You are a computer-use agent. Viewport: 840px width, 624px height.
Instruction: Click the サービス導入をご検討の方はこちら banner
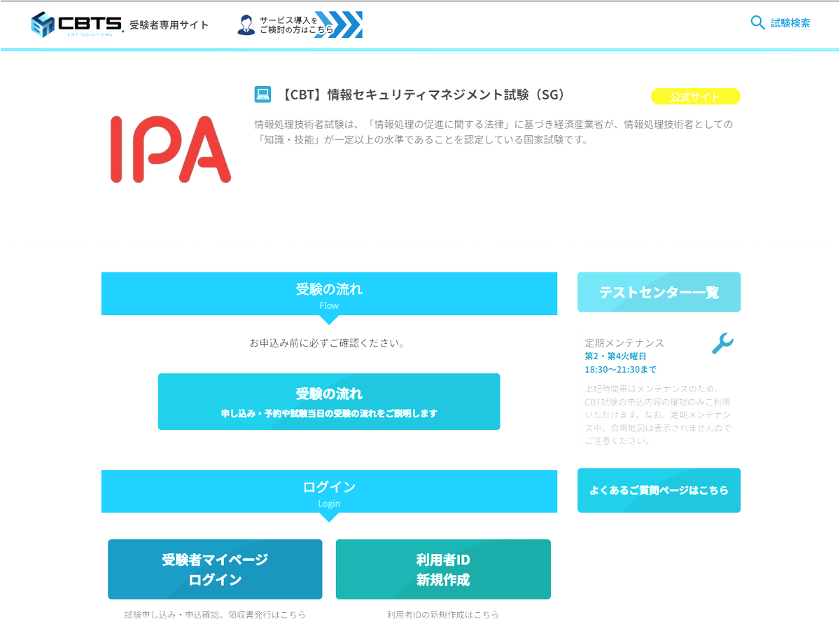tap(300, 25)
